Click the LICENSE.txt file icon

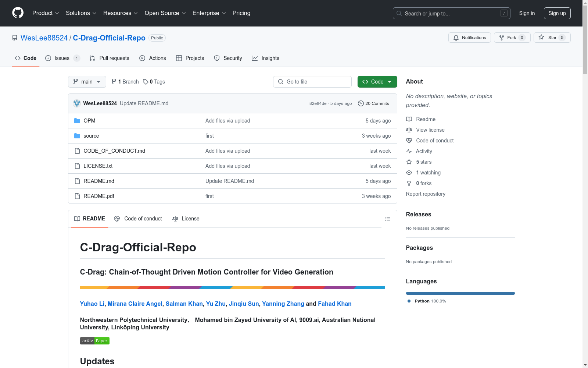pos(77,166)
